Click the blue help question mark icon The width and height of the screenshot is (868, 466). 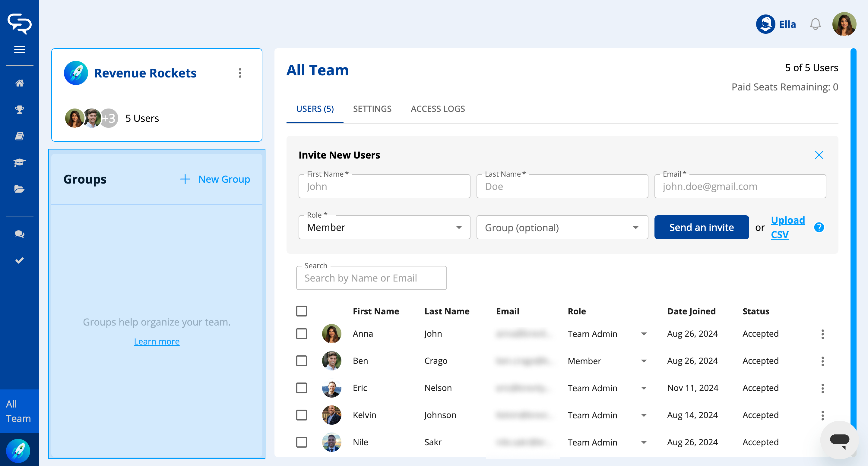coord(819,228)
